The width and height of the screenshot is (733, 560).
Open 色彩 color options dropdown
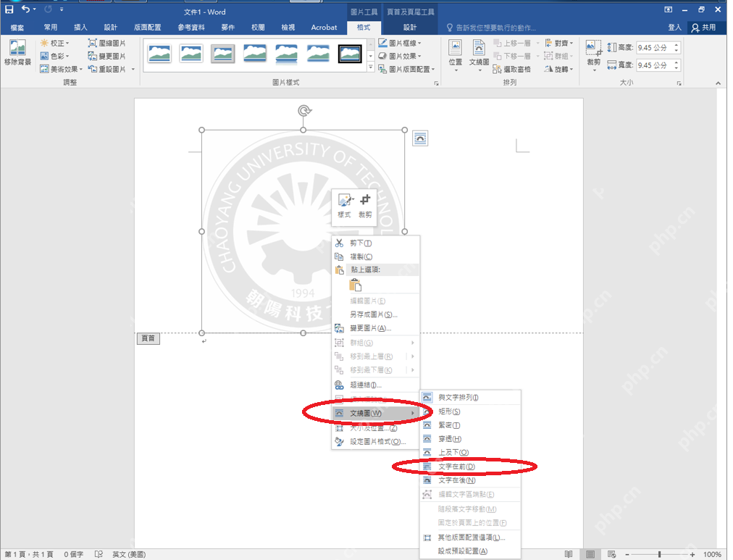pos(55,56)
